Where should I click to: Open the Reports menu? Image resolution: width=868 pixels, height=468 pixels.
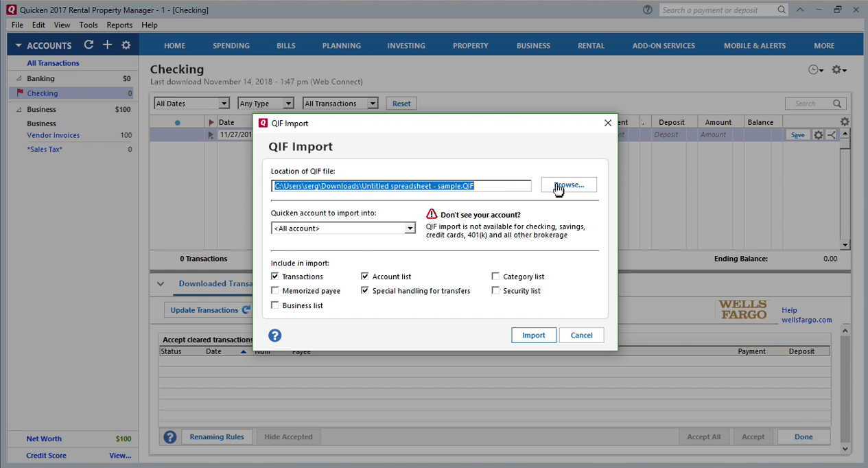119,25
